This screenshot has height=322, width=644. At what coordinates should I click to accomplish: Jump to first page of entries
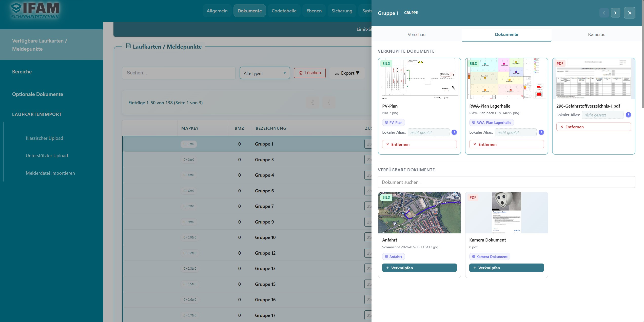[313, 103]
